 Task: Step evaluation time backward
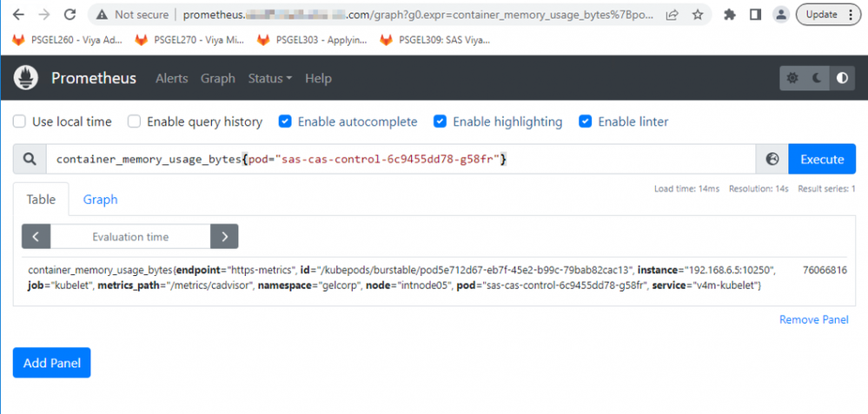coord(36,237)
